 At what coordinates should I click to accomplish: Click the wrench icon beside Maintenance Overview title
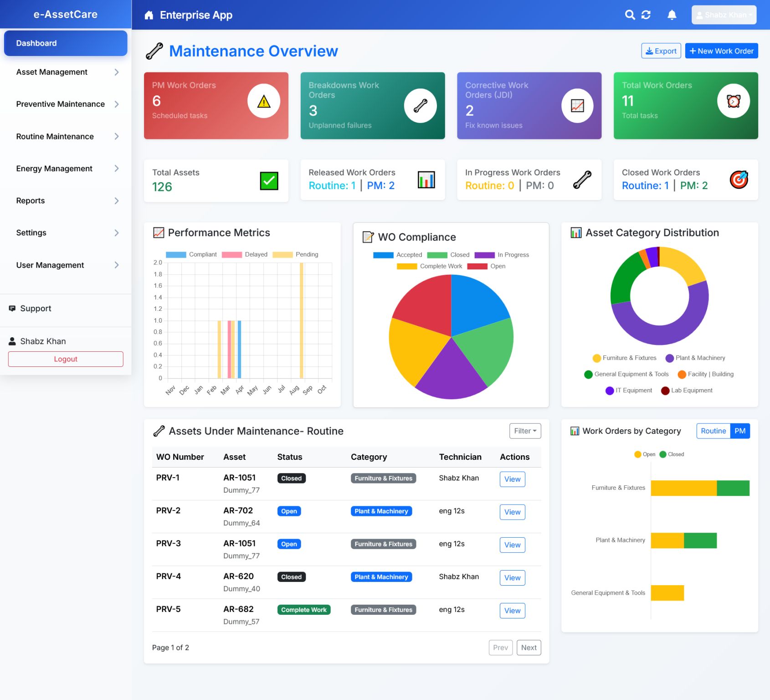coord(154,51)
